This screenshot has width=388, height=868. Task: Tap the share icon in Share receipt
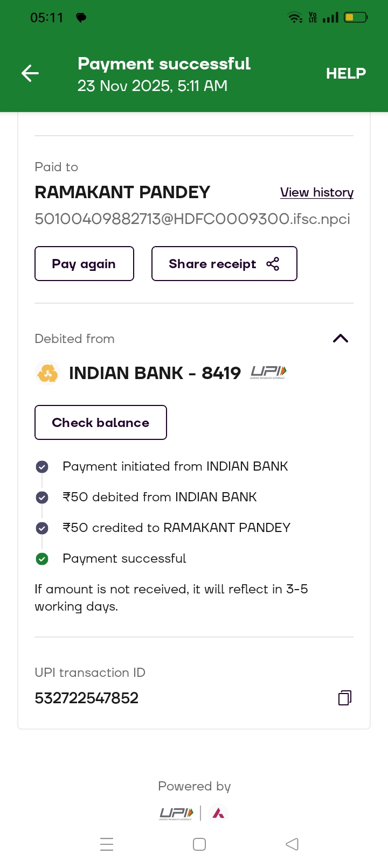click(x=273, y=264)
